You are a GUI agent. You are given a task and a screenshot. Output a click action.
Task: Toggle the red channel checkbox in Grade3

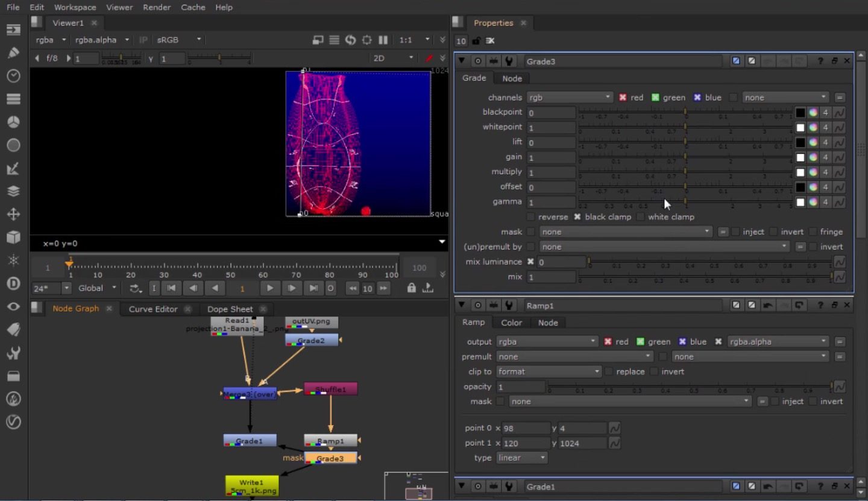pos(623,98)
